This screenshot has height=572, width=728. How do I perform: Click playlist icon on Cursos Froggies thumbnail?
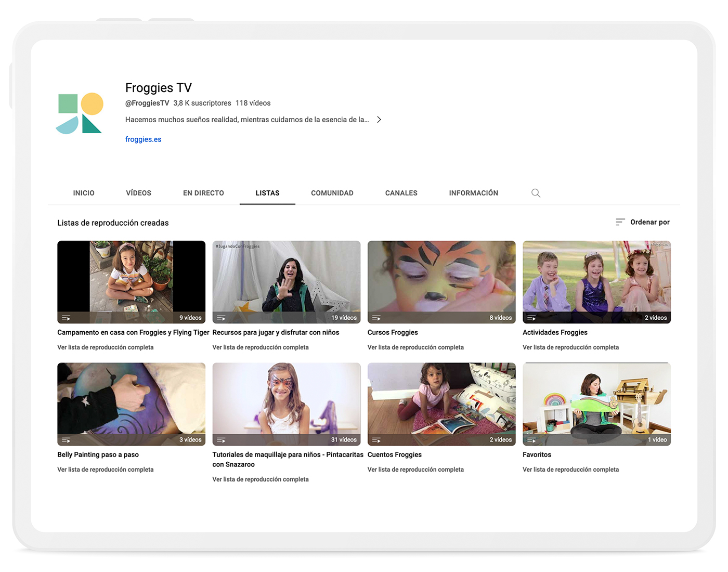[376, 318]
